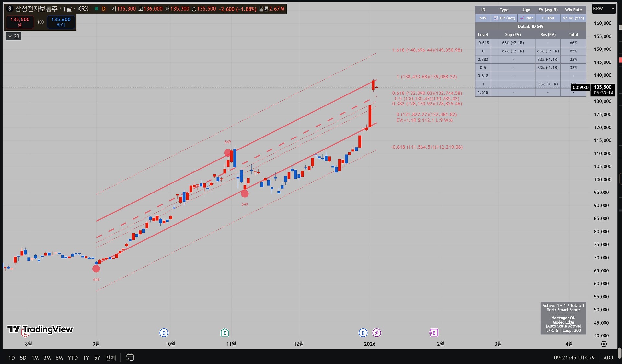Screen dimensions: 622x364
Task: Click the upcoming earnings E marker near February
Action: coord(433,333)
